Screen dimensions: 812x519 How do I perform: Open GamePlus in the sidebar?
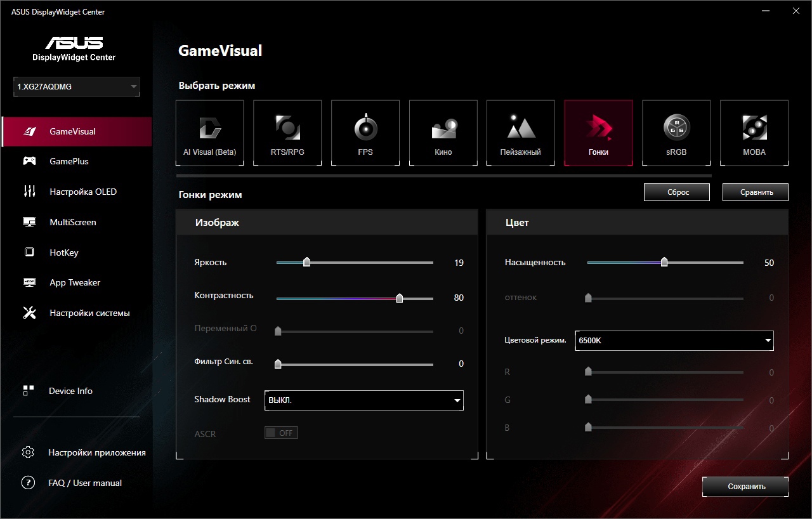point(69,162)
